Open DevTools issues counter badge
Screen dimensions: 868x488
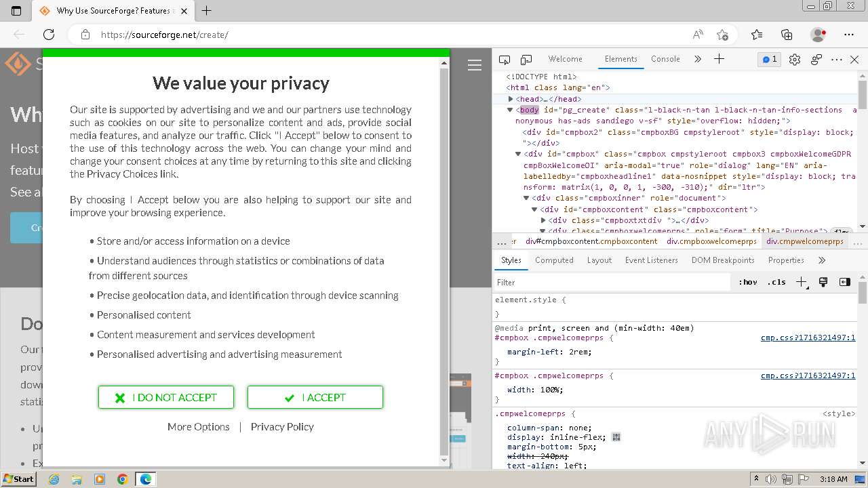click(x=770, y=60)
